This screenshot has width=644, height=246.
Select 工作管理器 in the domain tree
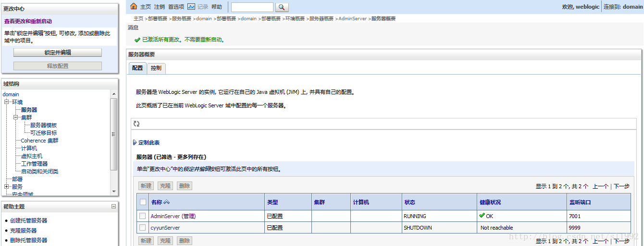pos(35,164)
